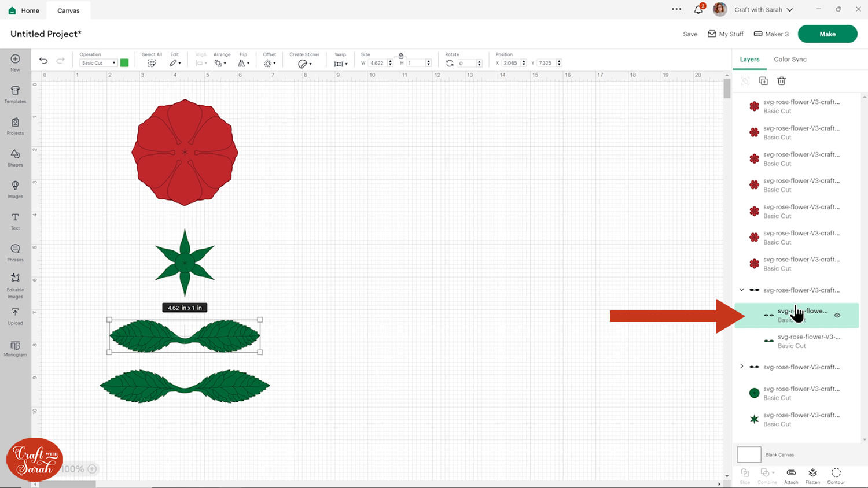Screen dimensions: 868x488
Task: Click the Attach tool
Action: pyautogui.click(x=791, y=475)
